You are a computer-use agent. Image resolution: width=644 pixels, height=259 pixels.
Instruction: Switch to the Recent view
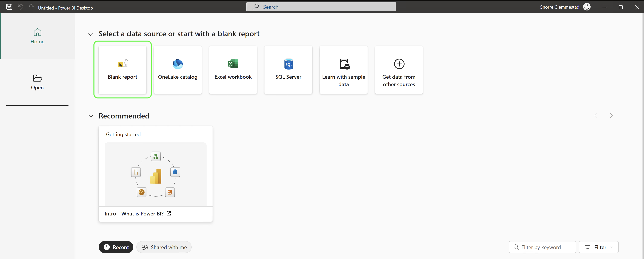click(x=116, y=247)
